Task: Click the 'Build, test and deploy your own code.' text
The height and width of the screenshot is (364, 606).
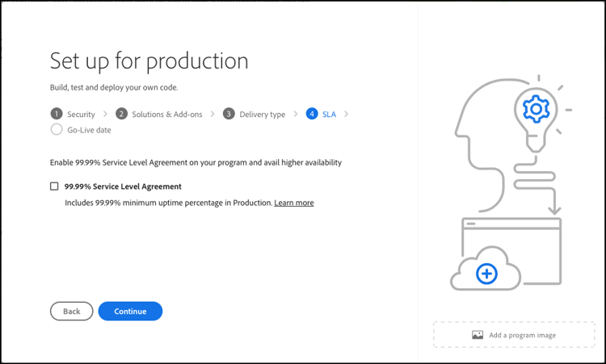Action: coord(114,88)
